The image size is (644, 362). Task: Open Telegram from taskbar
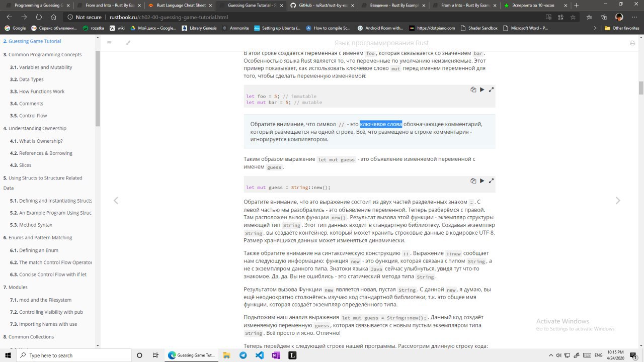(243, 355)
